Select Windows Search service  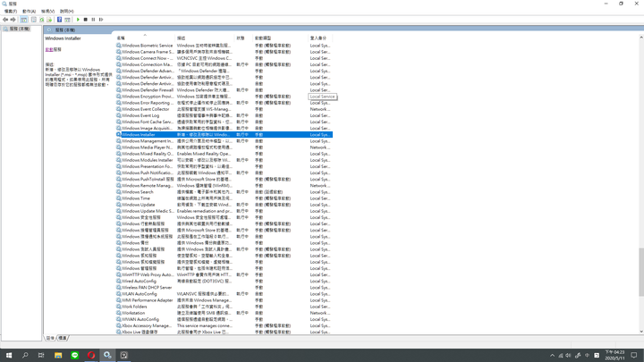point(224,191)
